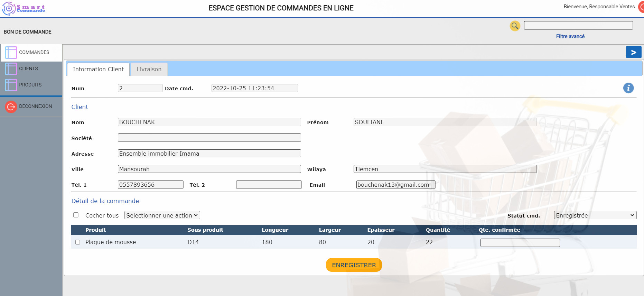Focus the empty Tél. 2 field
Screen dimensions: 644x296
pos(269,185)
